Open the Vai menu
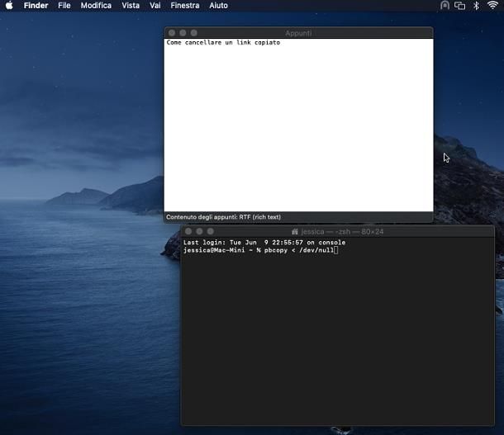The width and height of the screenshot is (504, 435). click(x=155, y=6)
